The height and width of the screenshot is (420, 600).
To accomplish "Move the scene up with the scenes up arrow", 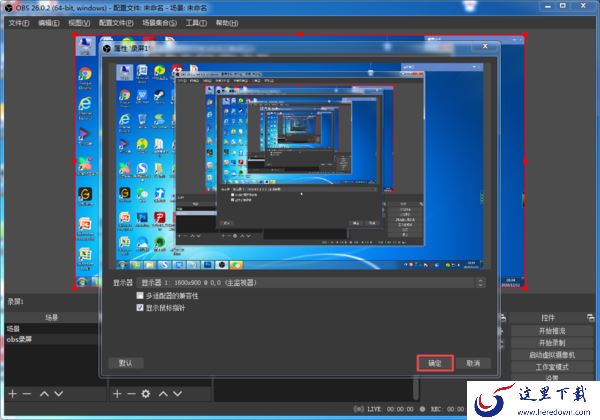I will (x=44, y=394).
